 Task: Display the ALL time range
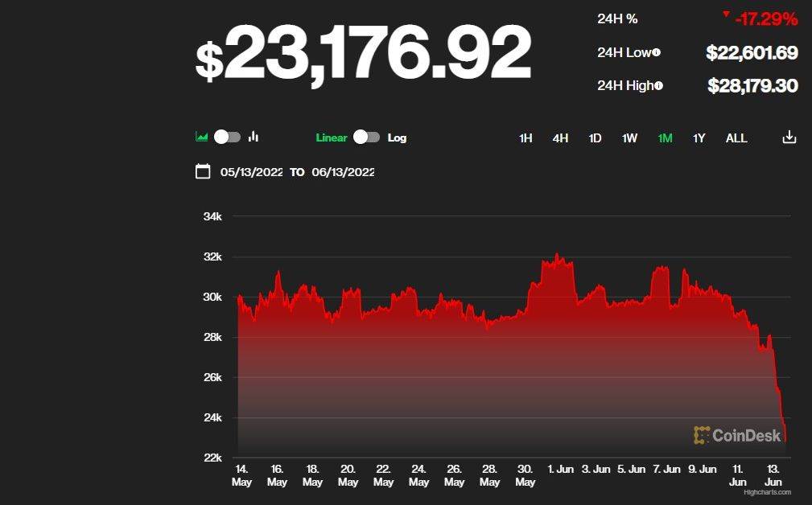point(736,138)
